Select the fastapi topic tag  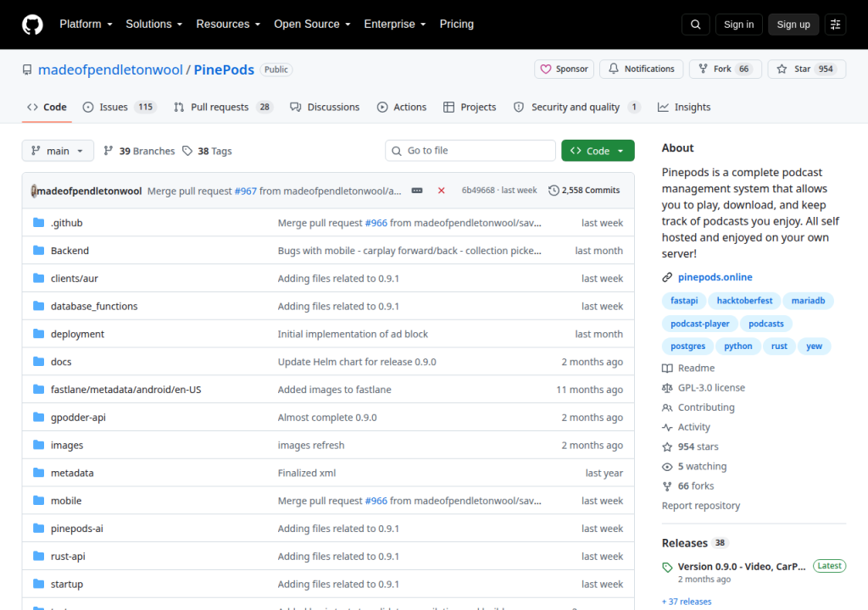click(x=684, y=301)
